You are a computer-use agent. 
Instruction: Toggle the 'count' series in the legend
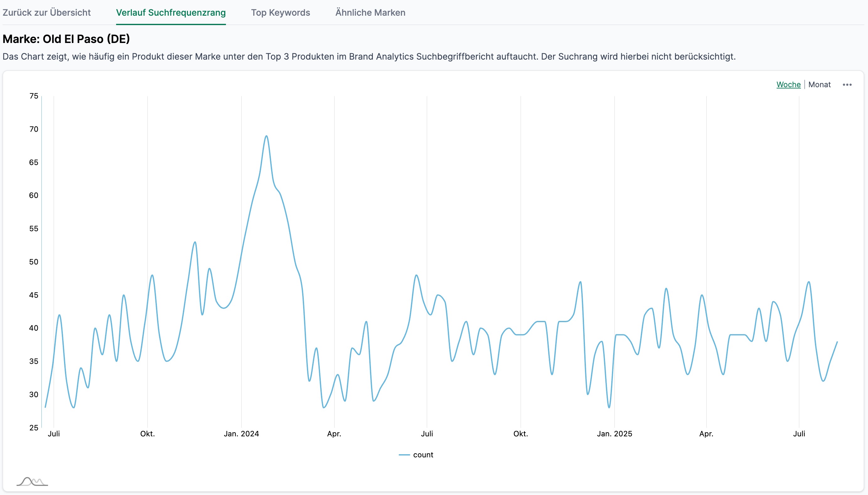pyautogui.click(x=423, y=455)
